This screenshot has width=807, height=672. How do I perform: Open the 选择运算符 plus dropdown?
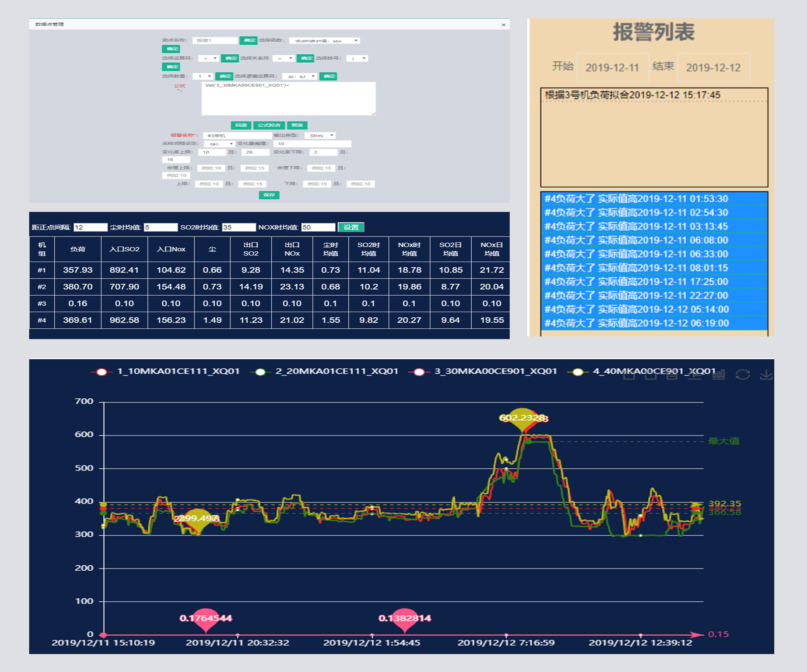pyautogui.click(x=208, y=58)
